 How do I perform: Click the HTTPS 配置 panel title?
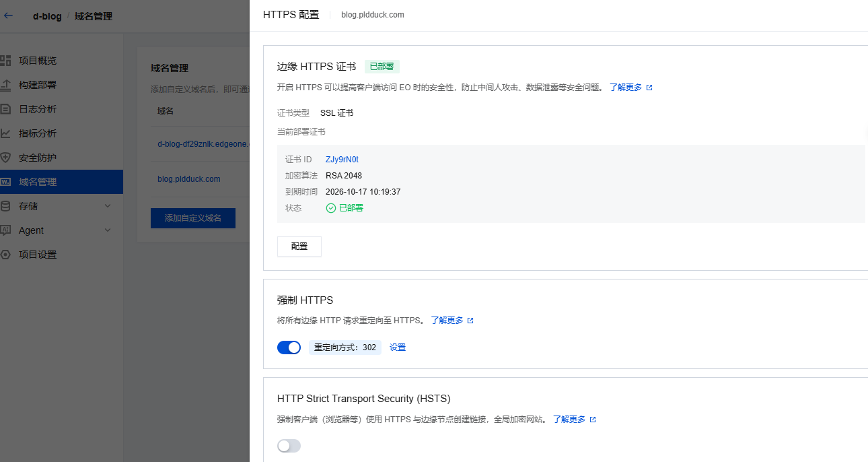291,15
